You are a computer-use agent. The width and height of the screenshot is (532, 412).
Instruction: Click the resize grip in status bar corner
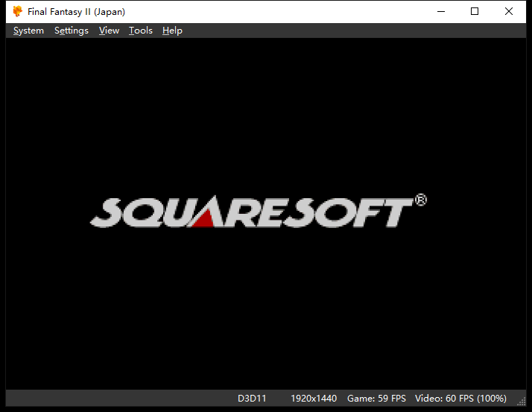(x=522, y=401)
